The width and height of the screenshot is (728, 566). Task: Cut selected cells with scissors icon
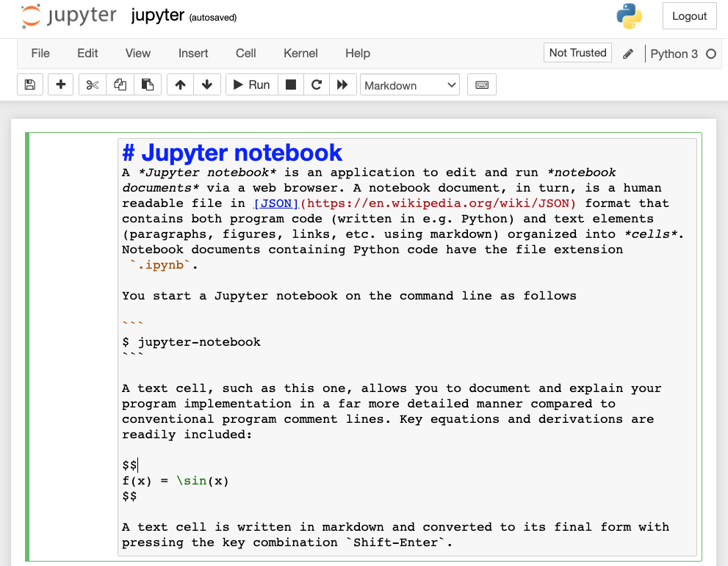(x=93, y=84)
